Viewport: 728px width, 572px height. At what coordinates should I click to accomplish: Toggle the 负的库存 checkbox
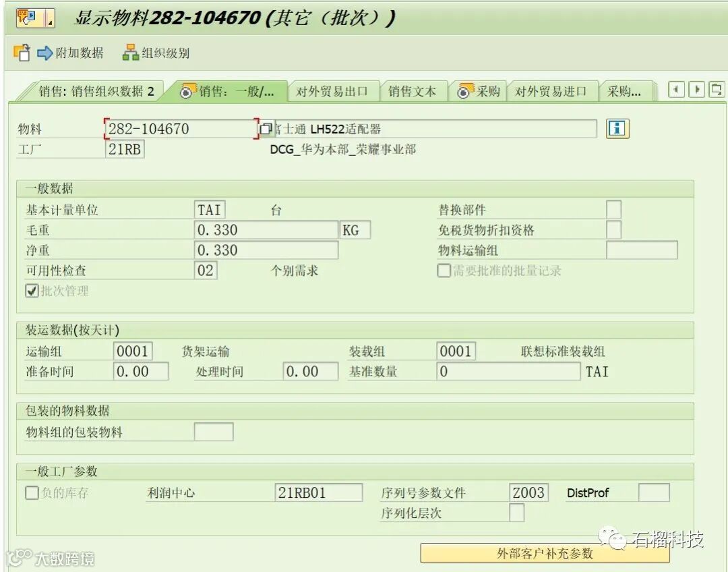(x=32, y=492)
